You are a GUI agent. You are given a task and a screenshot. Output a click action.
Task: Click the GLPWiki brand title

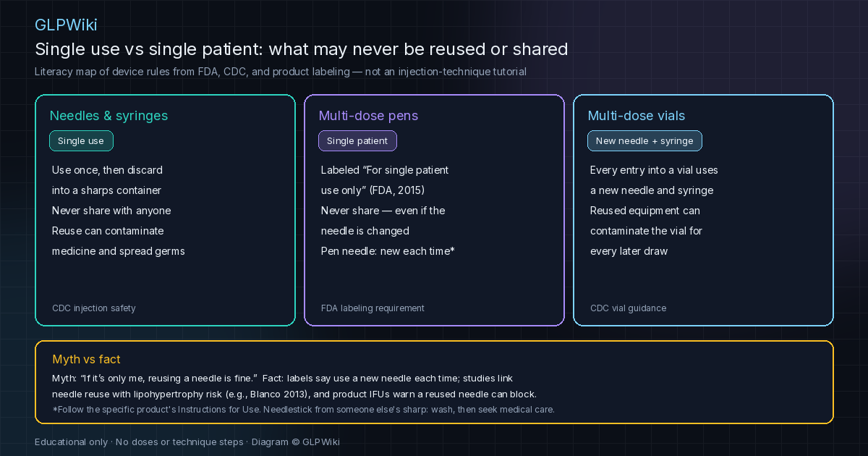point(66,25)
